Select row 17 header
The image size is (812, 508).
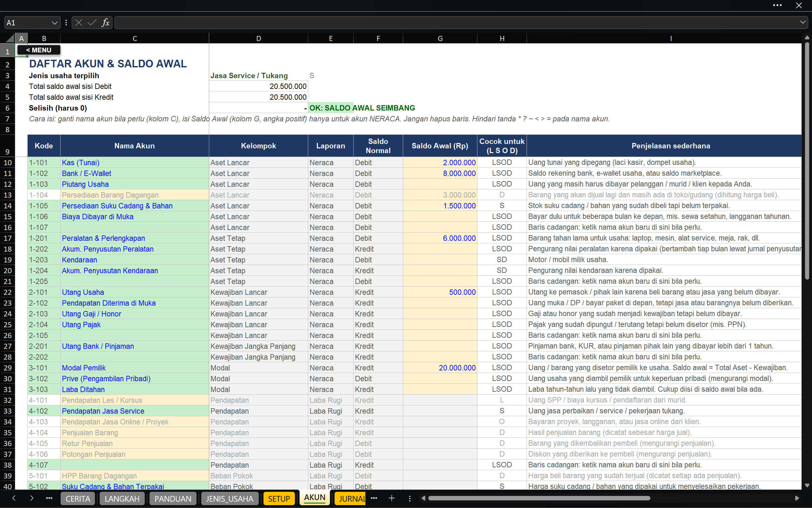[x=7, y=238]
